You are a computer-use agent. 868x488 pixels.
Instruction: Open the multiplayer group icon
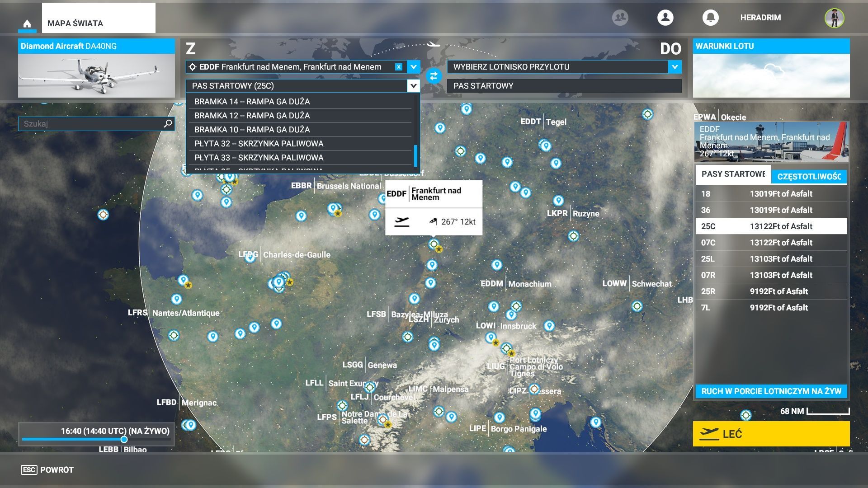620,18
